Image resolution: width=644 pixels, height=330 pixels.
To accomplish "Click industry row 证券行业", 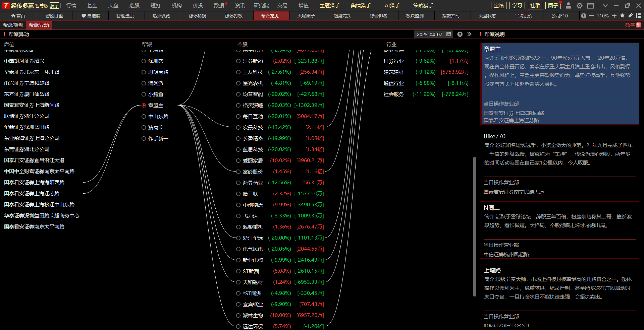I will [426, 61].
